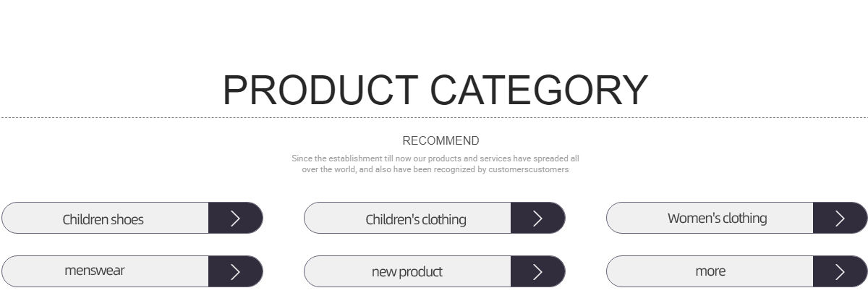
Task: Click the arrow icon beside Women's clothing
Action: point(840,219)
